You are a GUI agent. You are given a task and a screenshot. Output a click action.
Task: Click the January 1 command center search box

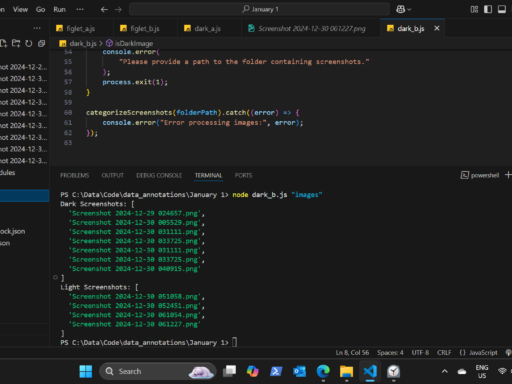tap(259, 9)
